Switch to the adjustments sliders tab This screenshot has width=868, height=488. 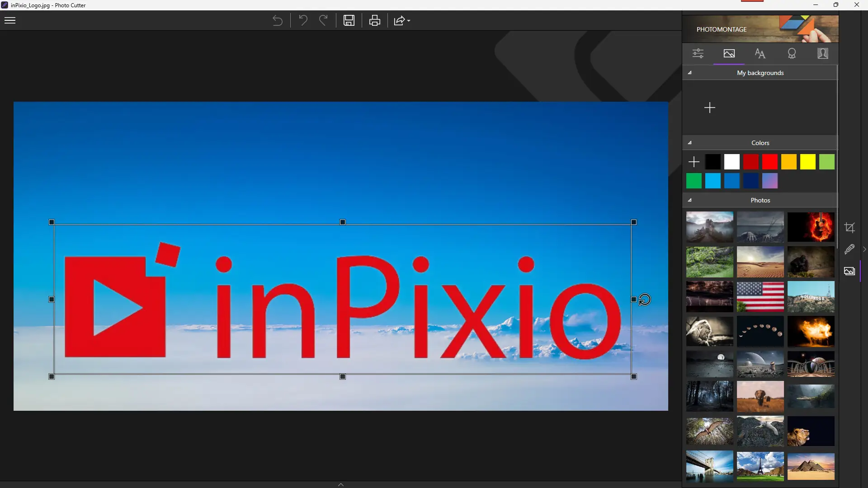pos(698,54)
